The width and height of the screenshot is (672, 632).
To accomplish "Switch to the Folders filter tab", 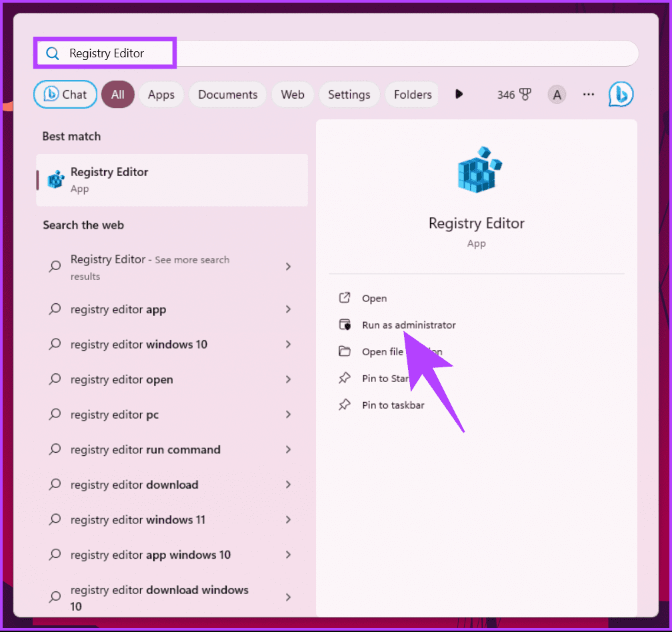I will coord(412,94).
